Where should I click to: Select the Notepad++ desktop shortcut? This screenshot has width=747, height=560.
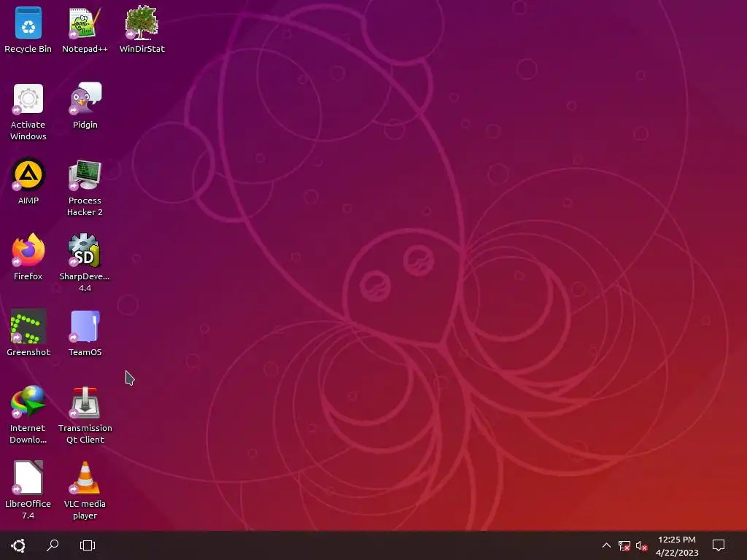pyautogui.click(x=85, y=23)
